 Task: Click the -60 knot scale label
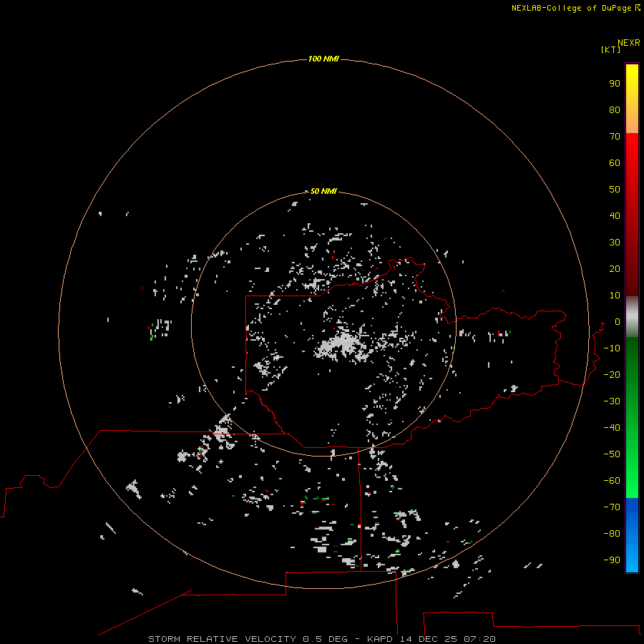pyautogui.click(x=612, y=481)
